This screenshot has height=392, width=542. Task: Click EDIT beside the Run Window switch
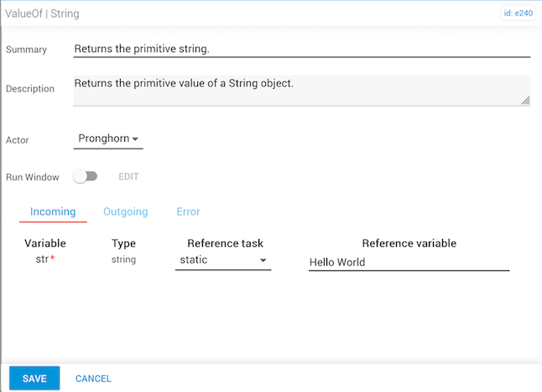point(128,177)
